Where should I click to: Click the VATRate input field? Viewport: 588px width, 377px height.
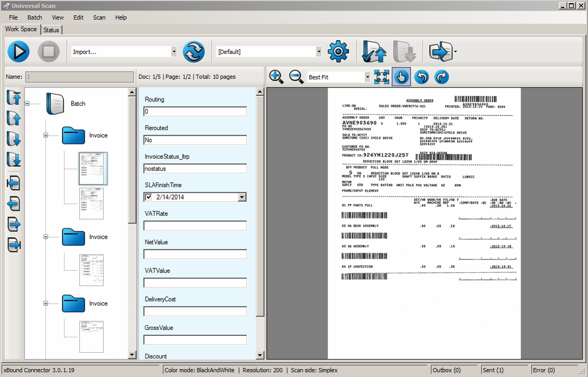195,226
